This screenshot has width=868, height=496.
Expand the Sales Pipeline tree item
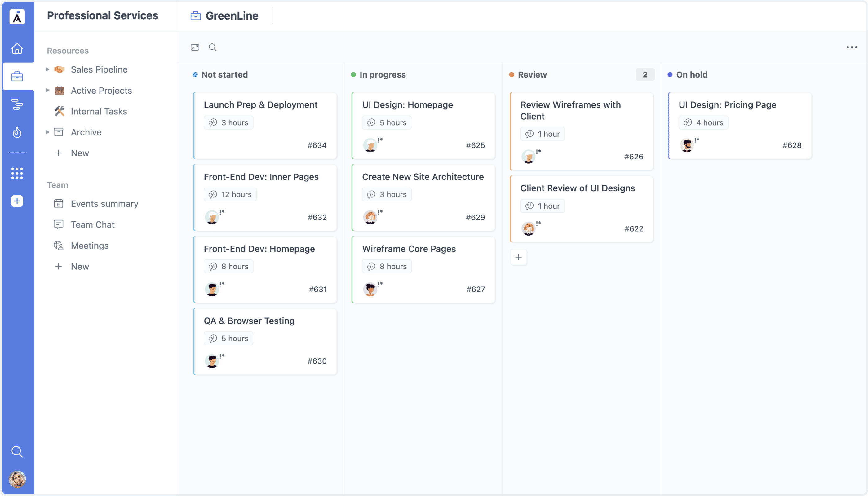(47, 69)
